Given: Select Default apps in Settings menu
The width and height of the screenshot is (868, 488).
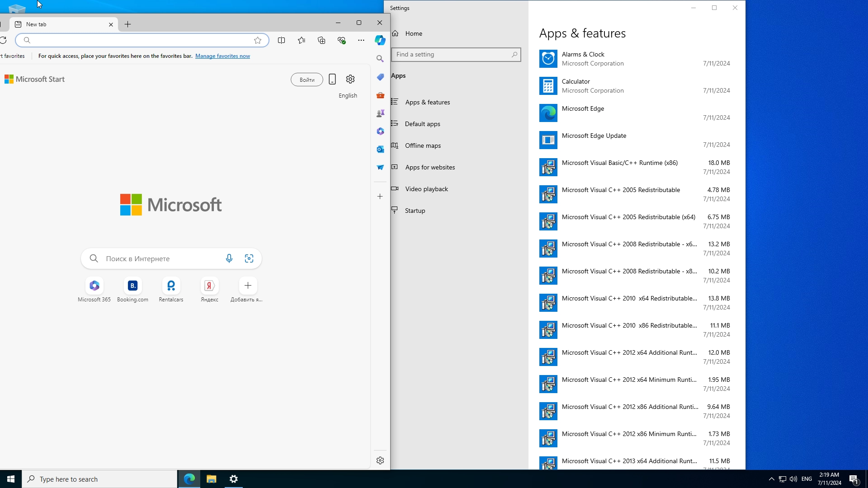Looking at the screenshot, I should coord(422,124).
